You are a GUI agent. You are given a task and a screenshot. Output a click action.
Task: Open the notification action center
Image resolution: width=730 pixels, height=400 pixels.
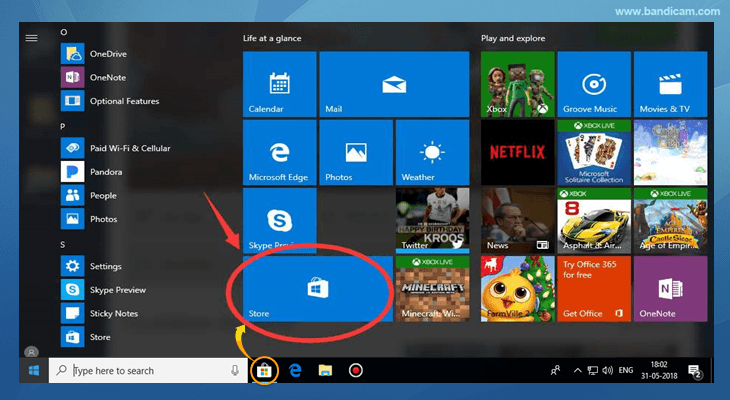pos(696,370)
